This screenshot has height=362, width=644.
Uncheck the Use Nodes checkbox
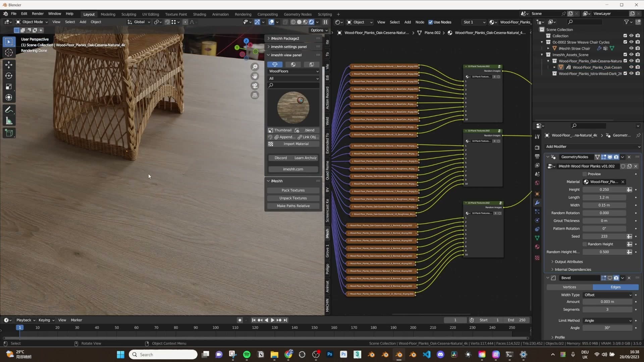(431, 22)
